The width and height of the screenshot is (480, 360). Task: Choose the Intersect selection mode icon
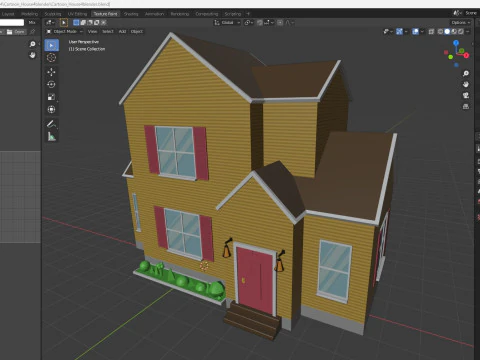coord(103,23)
